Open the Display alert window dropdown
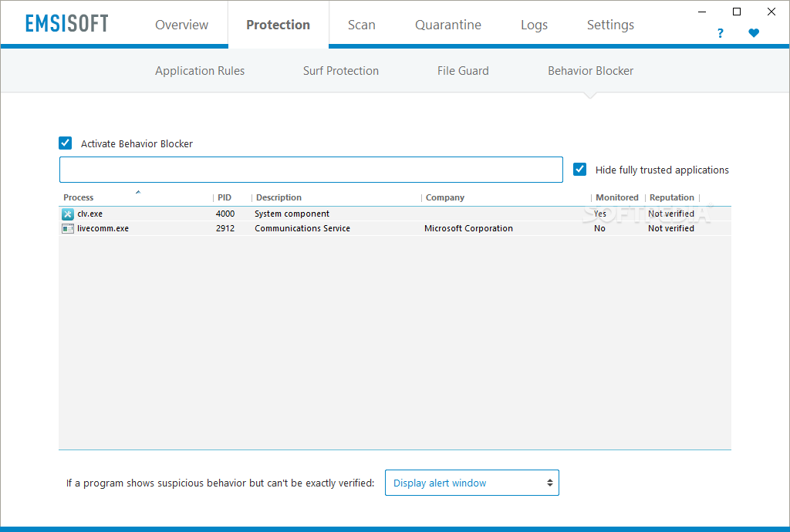The width and height of the screenshot is (790, 532). 471,483
